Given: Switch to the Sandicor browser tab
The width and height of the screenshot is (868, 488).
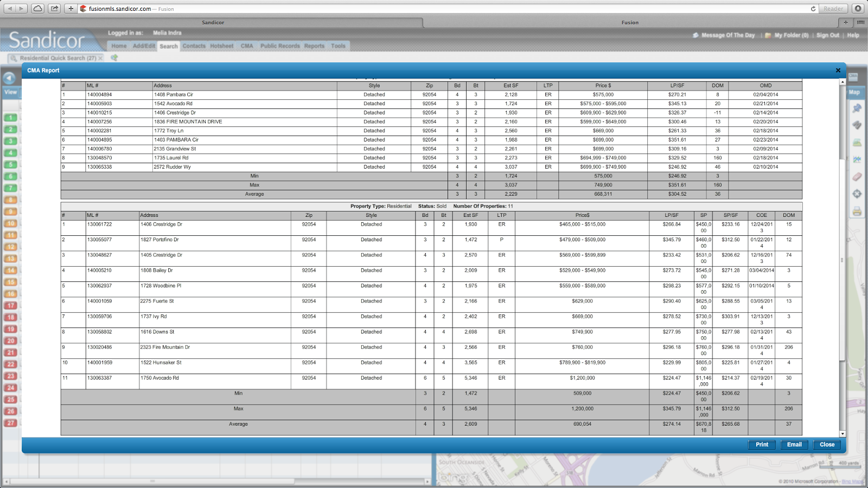Looking at the screenshot, I should [x=213, y=22].
